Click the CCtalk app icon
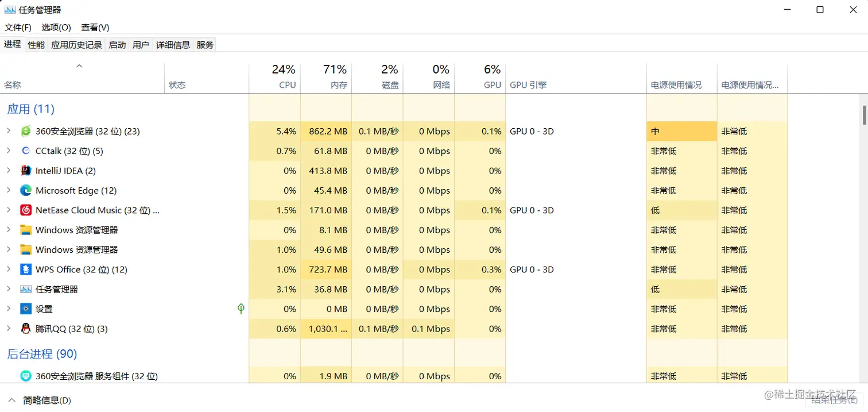Image resolution: width=868 pixels, height=412 pixels. (x=26, y=151)
